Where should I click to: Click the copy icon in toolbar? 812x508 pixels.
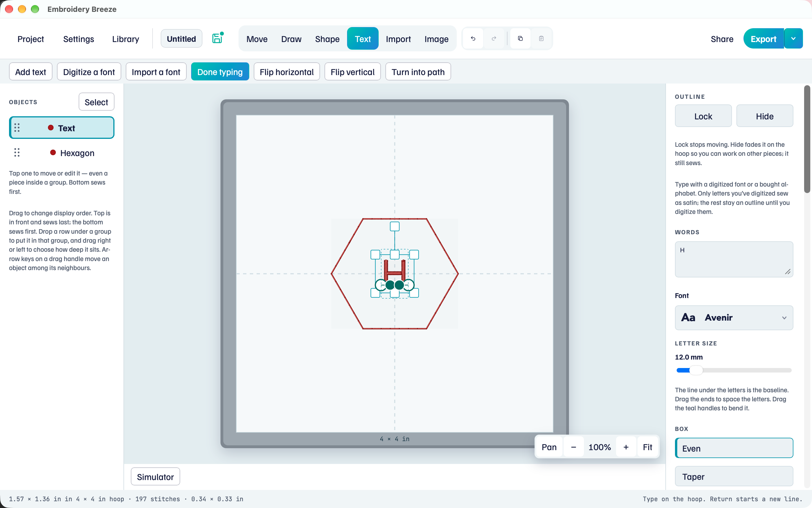point(520,39)
